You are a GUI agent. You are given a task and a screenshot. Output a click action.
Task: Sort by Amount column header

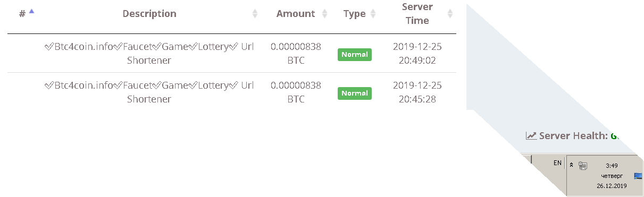(x=296, y=14)
